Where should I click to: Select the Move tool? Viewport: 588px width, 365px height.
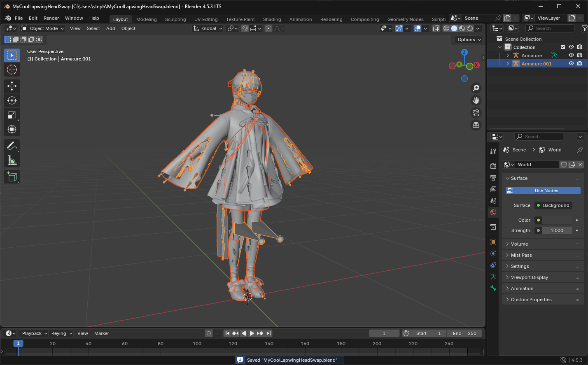tap(12, 86)
